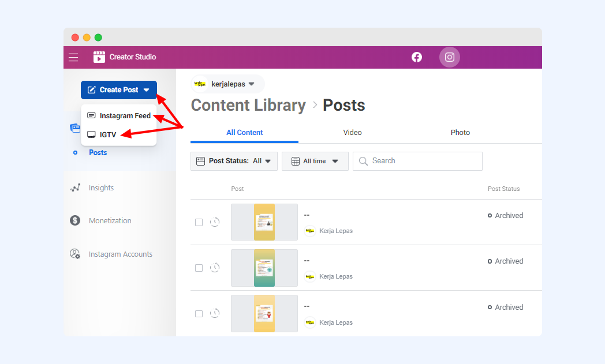Click the clock icon in second post row
Screen dimensions: 605x364
215,268
